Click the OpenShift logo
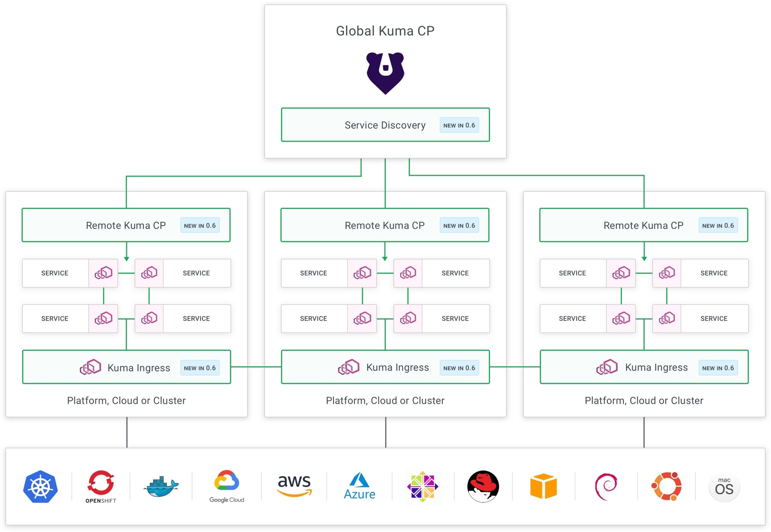 (101, 487)
